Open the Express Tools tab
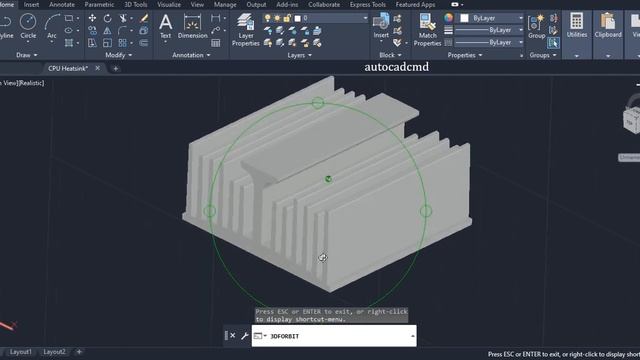This screenshot has width=640, height=360. tap(367, 4)
